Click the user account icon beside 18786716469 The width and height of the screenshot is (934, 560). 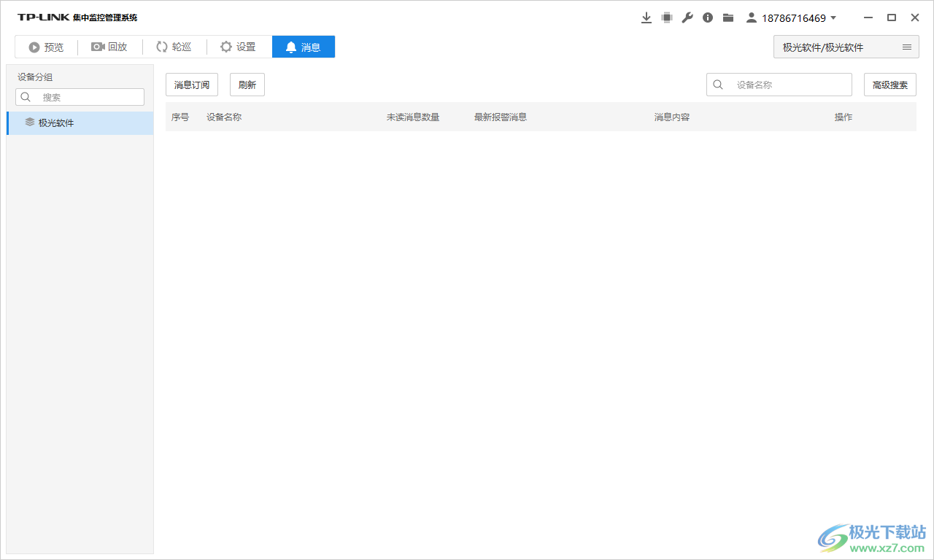pos(751,17)
